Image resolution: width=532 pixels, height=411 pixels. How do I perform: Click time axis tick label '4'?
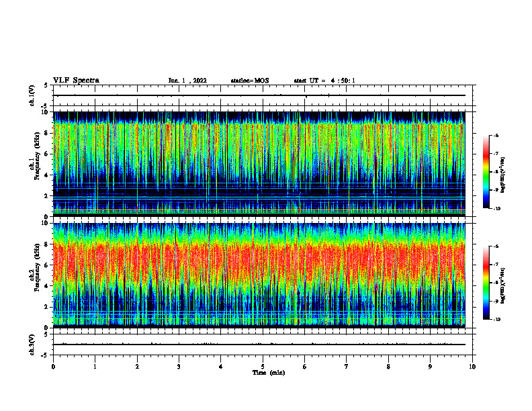click(221, 367)
